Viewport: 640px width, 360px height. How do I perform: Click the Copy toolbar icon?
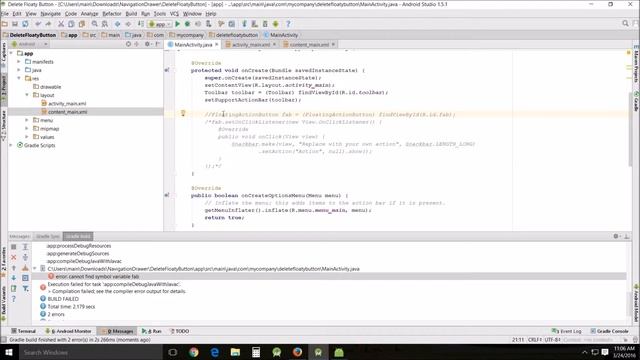pyautogui.click(x=71, y=24)
